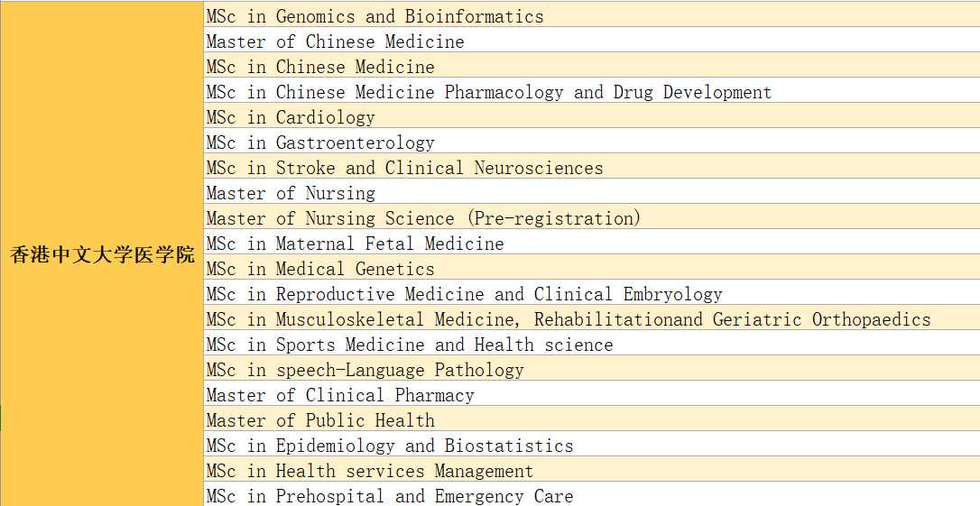Click the Master of Public Health cell
Viewport: 980px width, 506px height.
coord(320,420)
